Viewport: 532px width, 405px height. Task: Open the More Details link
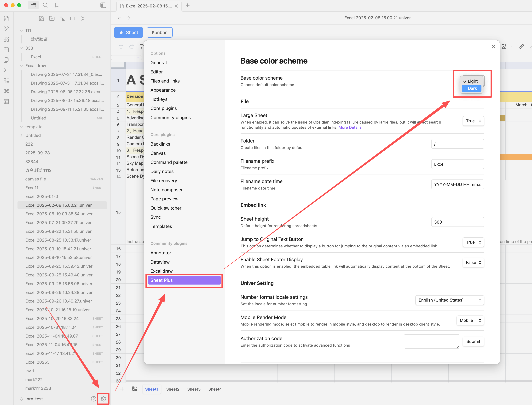pyautogui.click(x=350, y=128)
